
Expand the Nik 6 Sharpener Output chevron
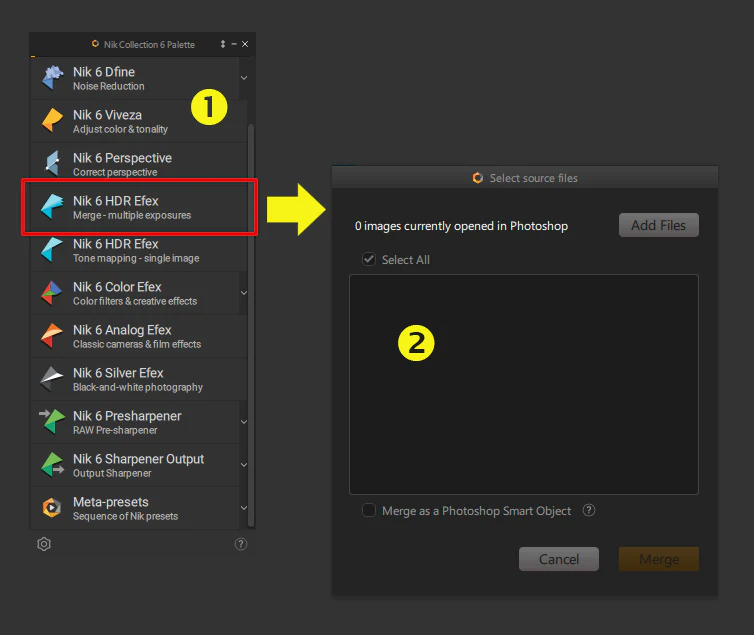(x=244, y=465)
